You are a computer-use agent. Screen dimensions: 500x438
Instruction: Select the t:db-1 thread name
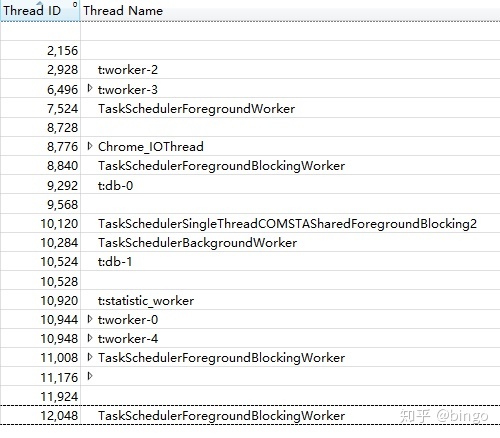[115, 262]
